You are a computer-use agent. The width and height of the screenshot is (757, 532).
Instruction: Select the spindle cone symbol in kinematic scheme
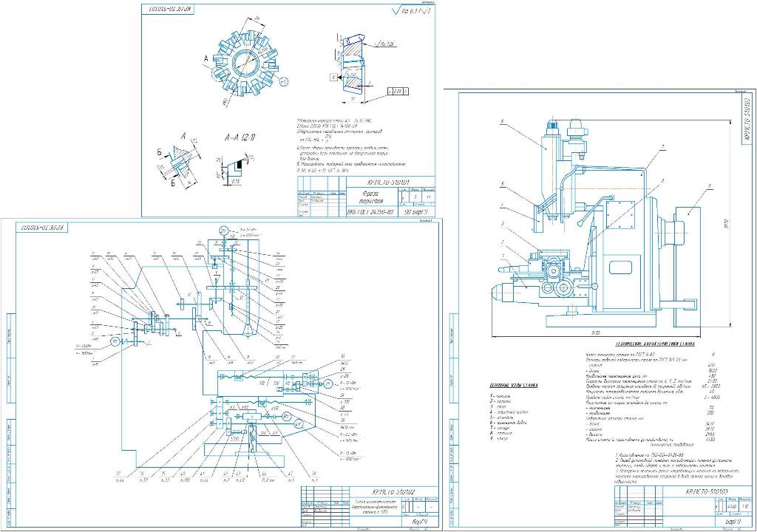(x=247, y=331)
